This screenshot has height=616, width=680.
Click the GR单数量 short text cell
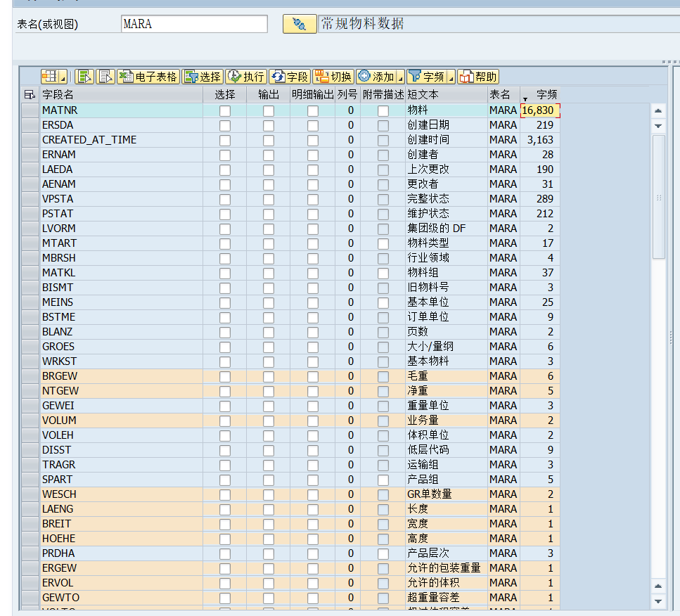coord(447,494)
